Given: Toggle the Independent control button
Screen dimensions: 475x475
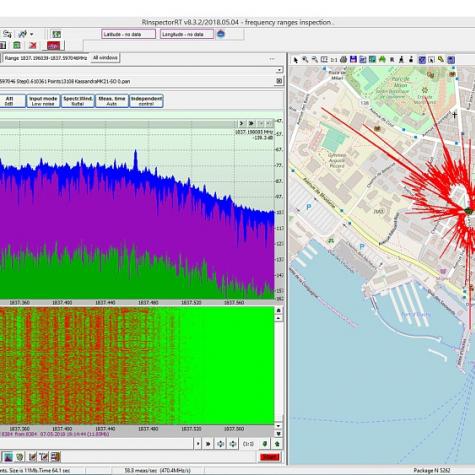Looking at the screenshot, I should (146, 101).
